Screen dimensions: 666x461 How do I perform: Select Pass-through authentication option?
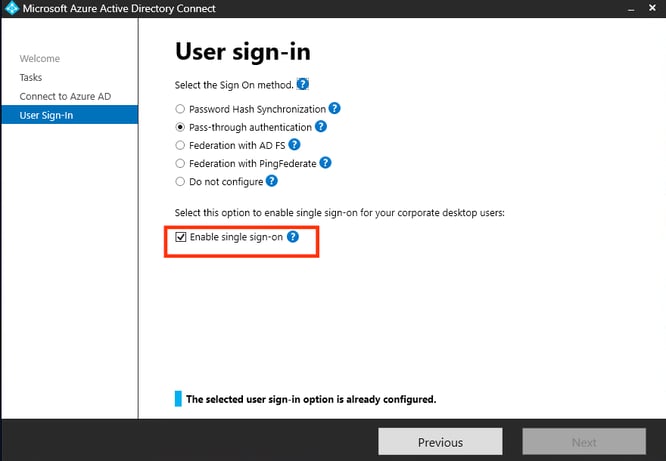(x=180, y=127)
